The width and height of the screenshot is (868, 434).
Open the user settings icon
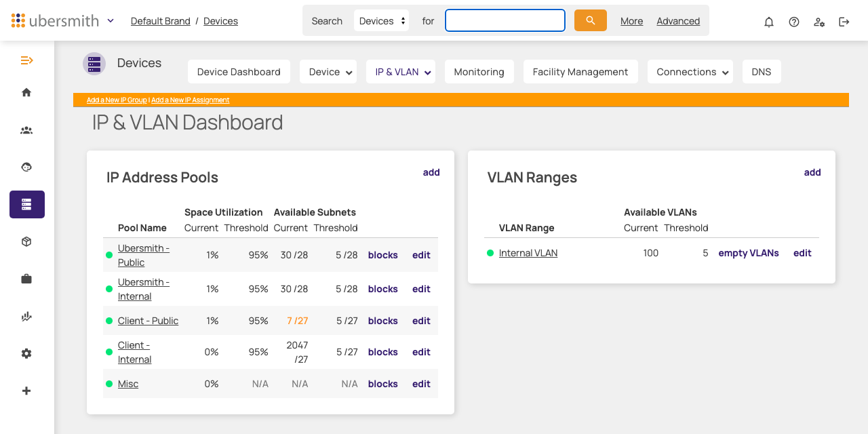(819, 22)
